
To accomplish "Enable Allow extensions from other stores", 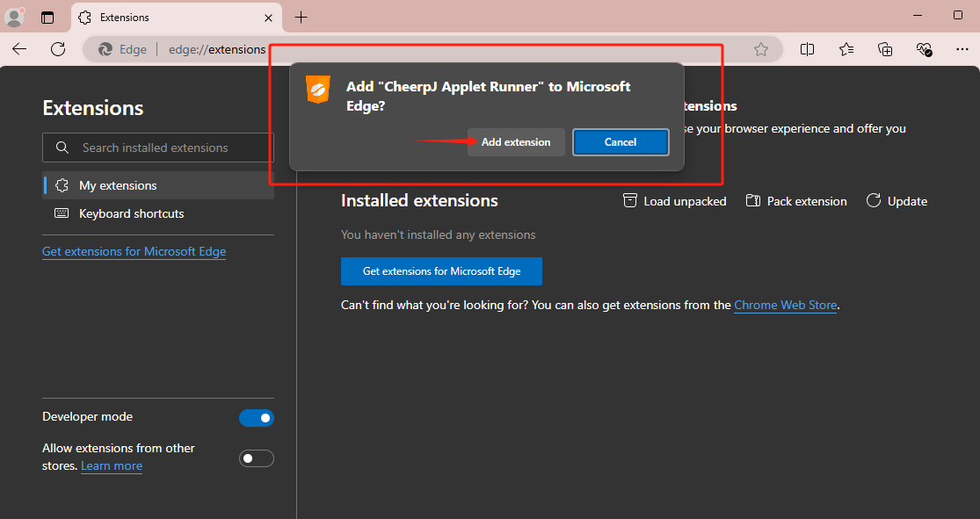I will click(257, 458).
